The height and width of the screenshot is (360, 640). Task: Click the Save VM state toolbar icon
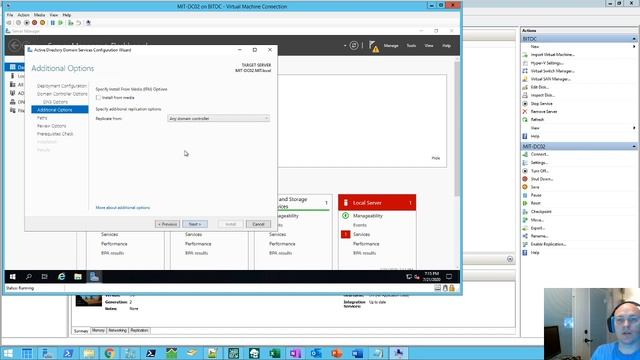42,23
